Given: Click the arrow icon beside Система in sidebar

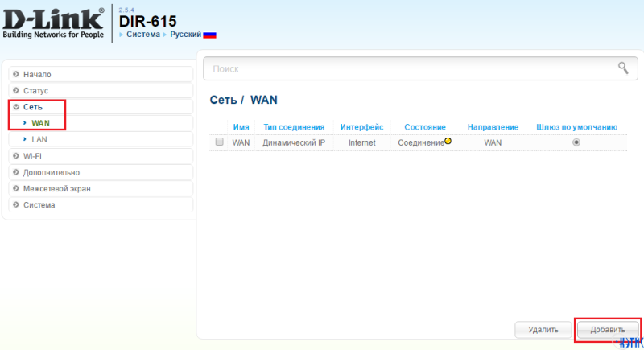Looking at the screenshot, I should (x=16, y=204).
